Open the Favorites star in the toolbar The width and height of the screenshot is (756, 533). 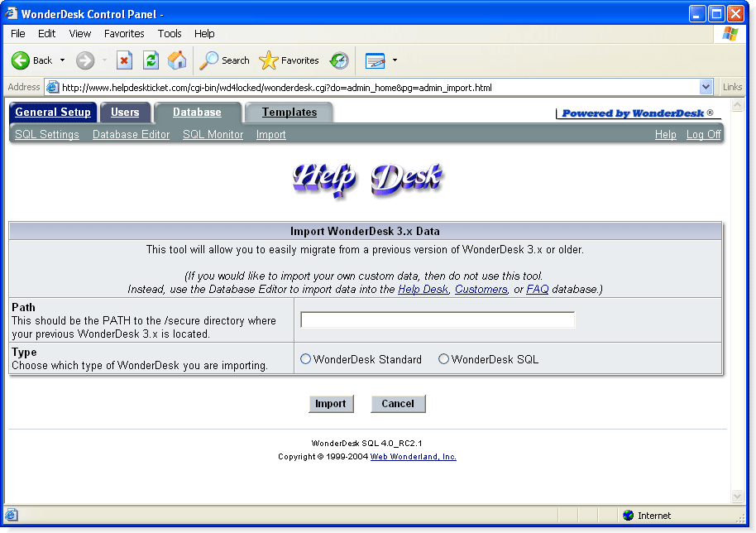(x=289, y=60)
